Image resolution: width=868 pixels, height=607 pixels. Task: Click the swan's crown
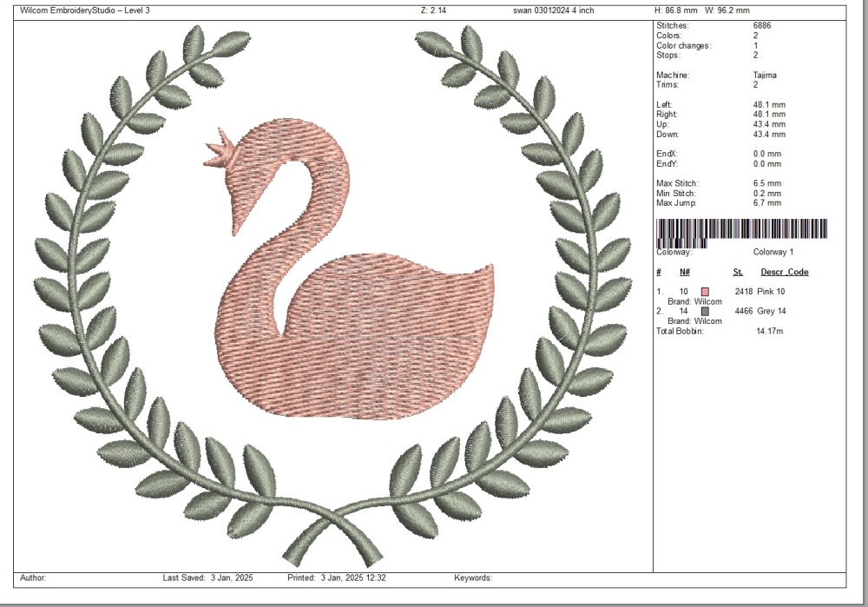tap(220, 148)
